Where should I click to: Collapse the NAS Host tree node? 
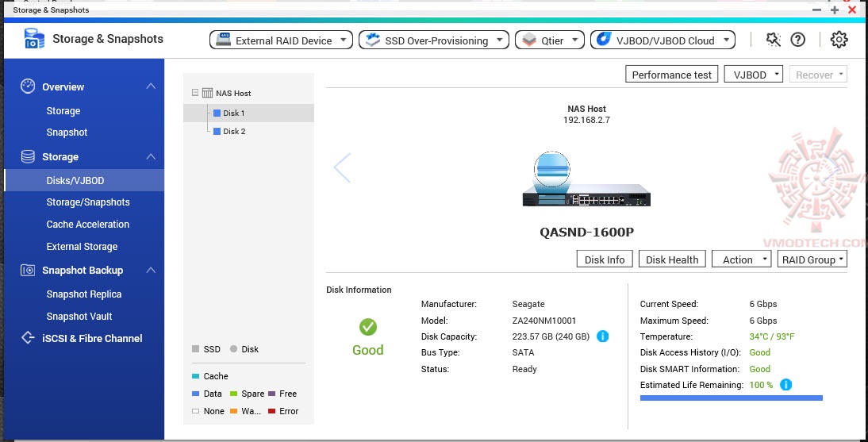pos(195,93)
